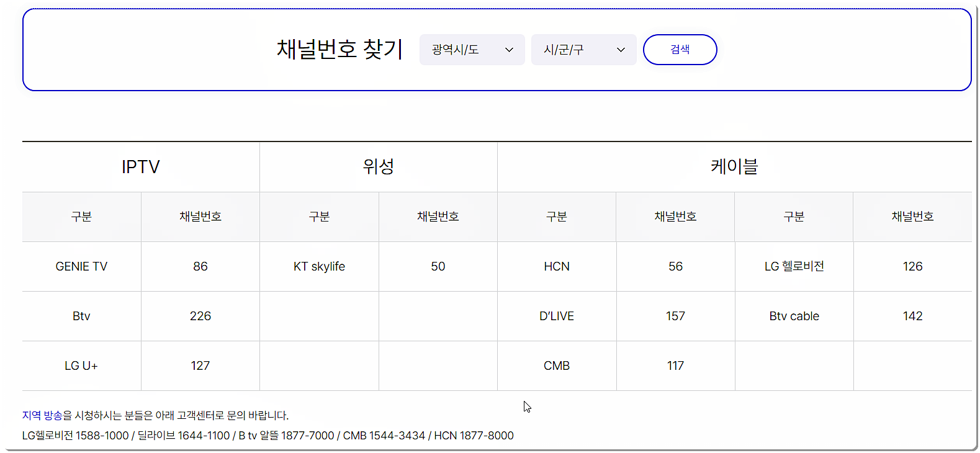Select the CMB table cell
Screen dimensions: 980x453
[557, 366]
